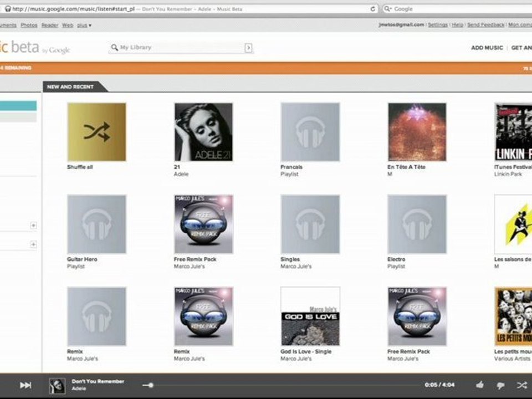Click thumbs up icon in player bar
532x399 pixels.
tap(480, 385)
